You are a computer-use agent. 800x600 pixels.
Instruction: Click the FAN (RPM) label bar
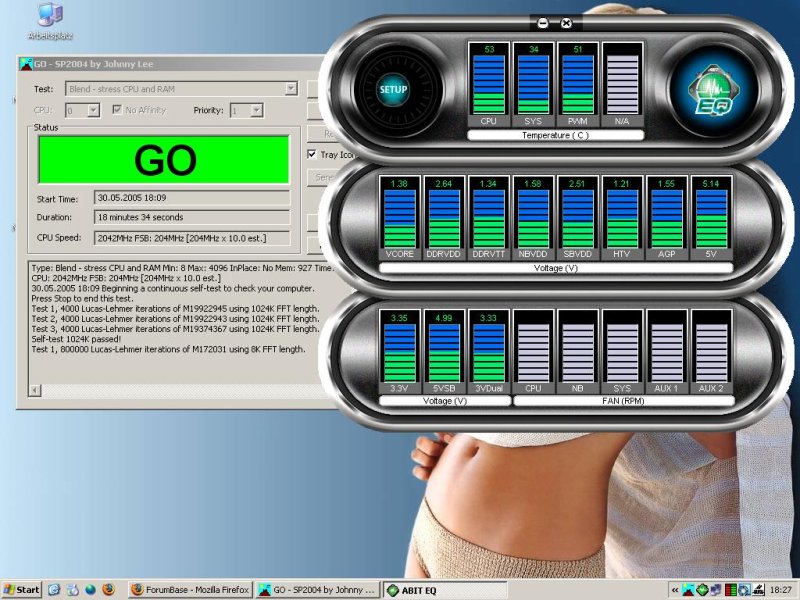[x=623, y=401]
